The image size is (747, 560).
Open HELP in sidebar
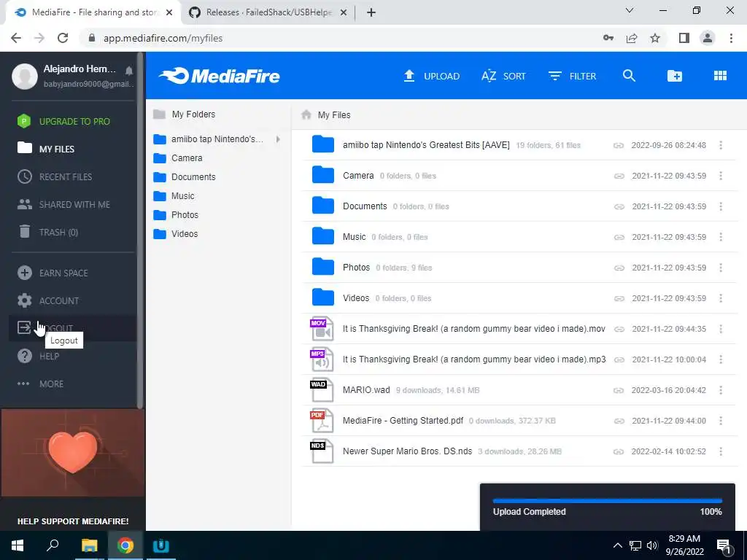(x=38, y=356)
